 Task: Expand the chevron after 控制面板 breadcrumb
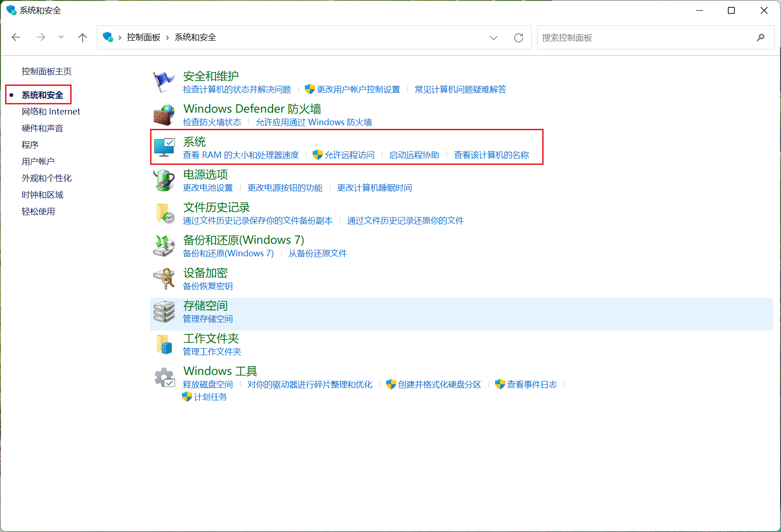click(x=167, y=37)
